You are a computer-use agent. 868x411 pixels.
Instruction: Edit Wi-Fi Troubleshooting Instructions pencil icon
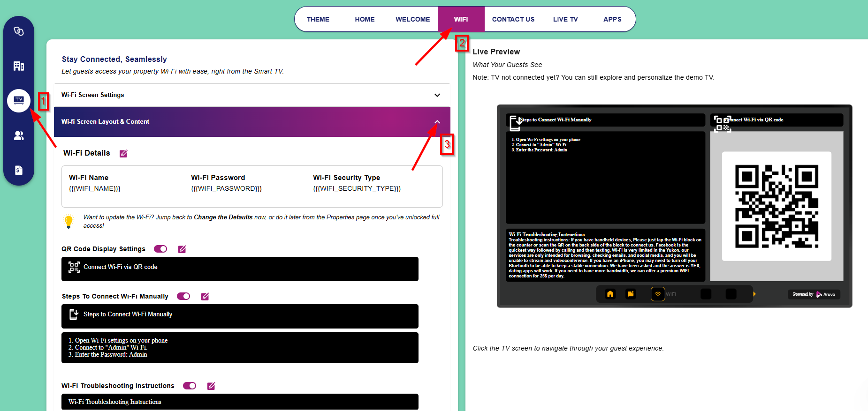click(x=211, y=386)
